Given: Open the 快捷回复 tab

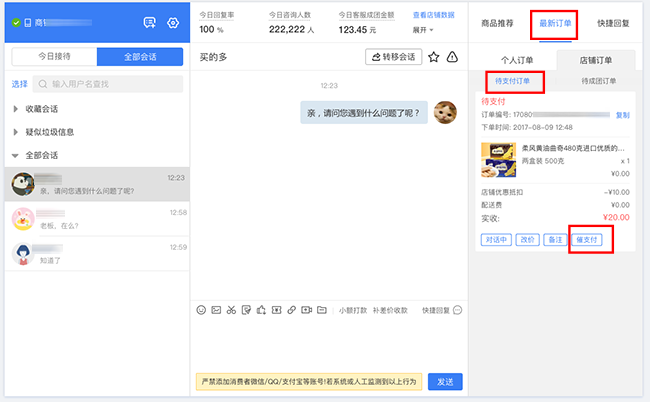Looking at the screenshot, I should click(x=613, y=24).
